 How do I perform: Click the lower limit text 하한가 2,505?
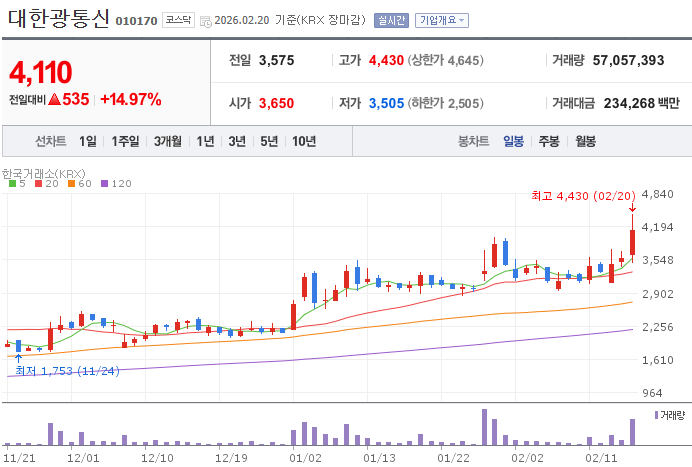pyautogui.click(x=445, y=103)
